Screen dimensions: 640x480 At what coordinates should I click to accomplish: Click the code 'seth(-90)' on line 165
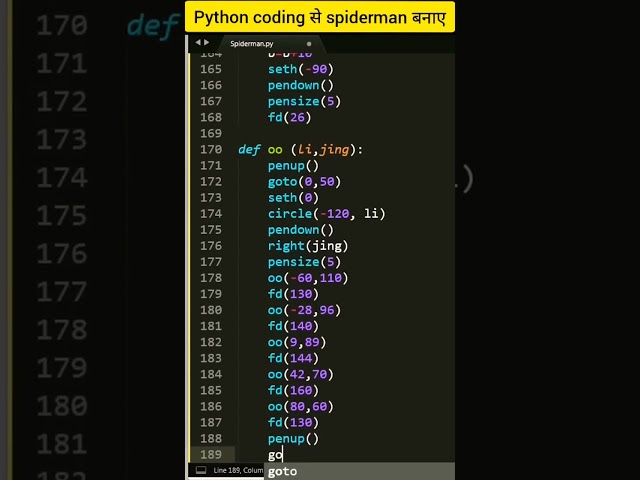(301, 69)
